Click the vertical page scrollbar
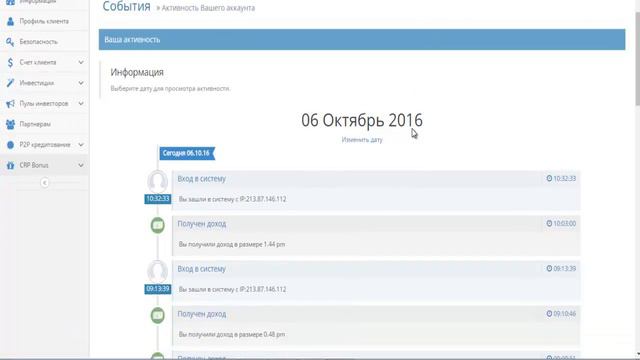Image resolution: width=640 pixels, height=360 pixels. (x=637, y=59)
